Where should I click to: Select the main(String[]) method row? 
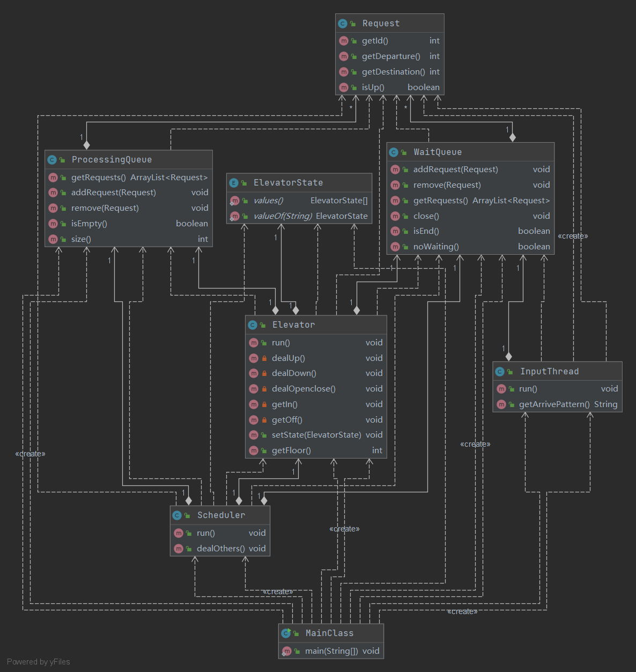coord(331,651)
